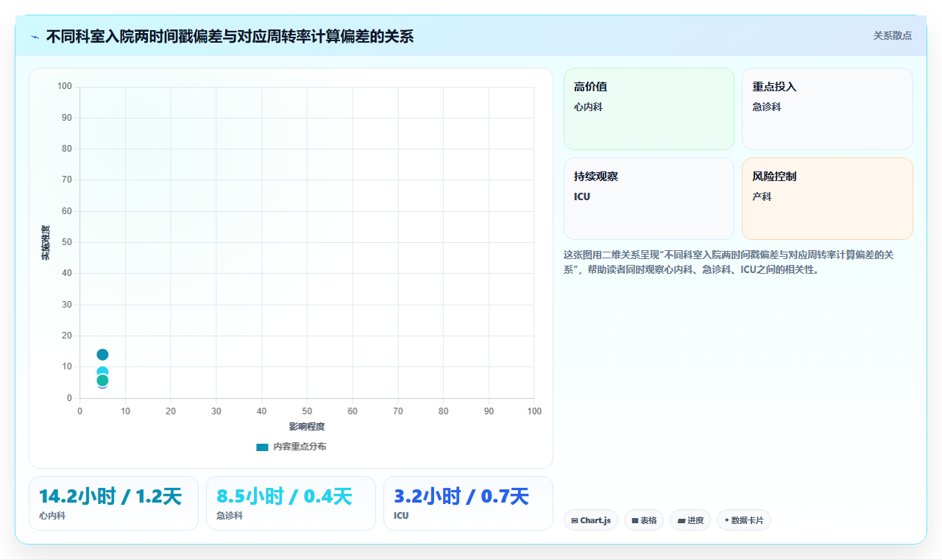The image size is (942, 560).
Task: Click the x-axis tick label 50
Action: point(307,411)
